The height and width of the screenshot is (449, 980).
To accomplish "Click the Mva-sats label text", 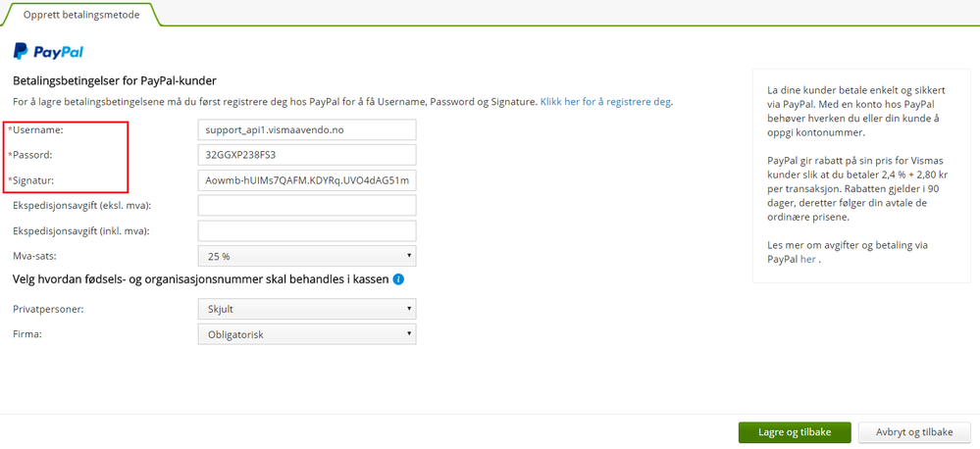I will click(36, 256).
